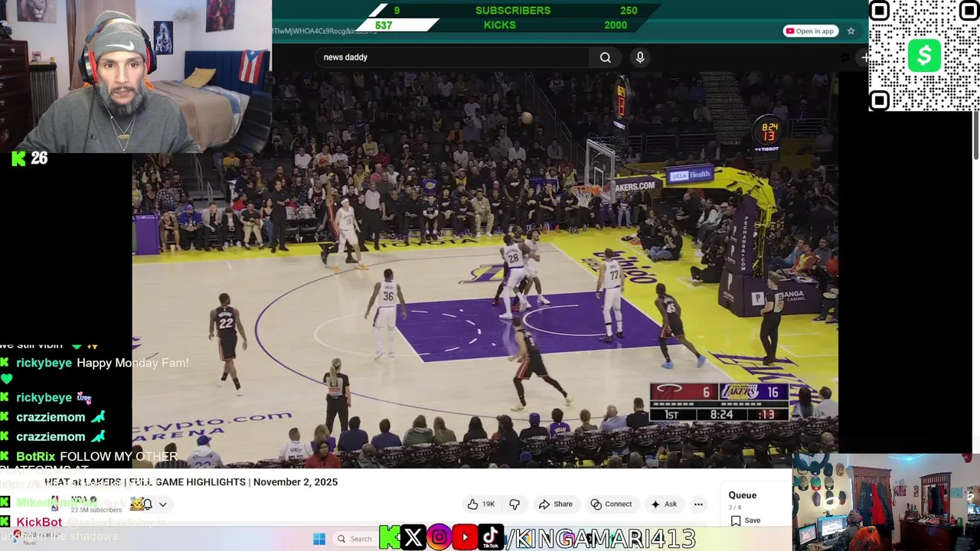This screenshot has height=551, width=980.
Task: Bookmark the page with the star icon
Action: [851, 31]
